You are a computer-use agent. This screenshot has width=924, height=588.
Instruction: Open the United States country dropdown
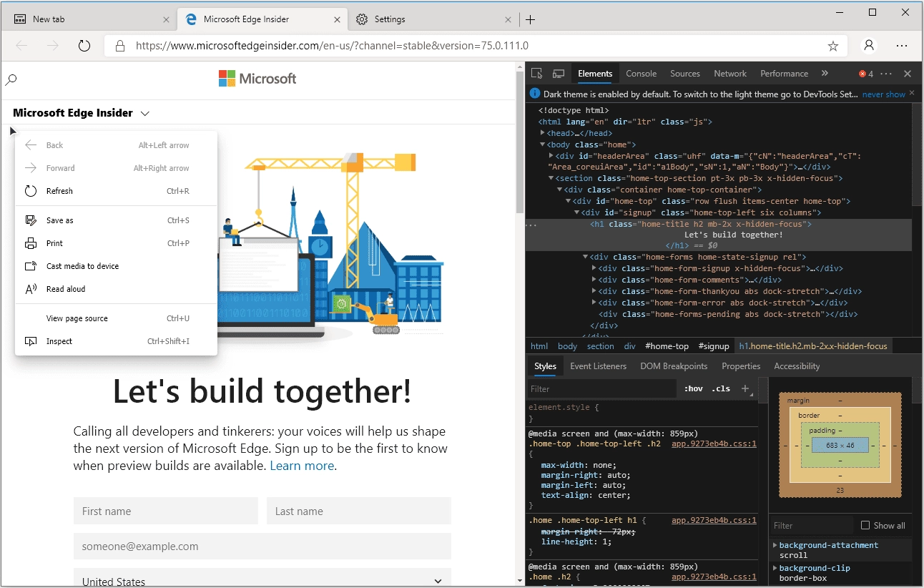(262, 578)
